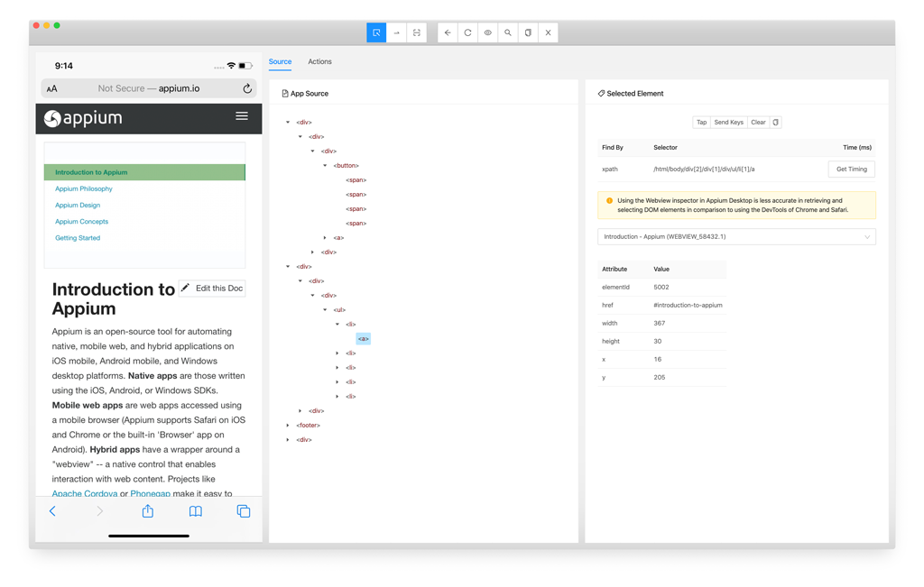Activate the Select Elements tool

(x=376, y=33)
